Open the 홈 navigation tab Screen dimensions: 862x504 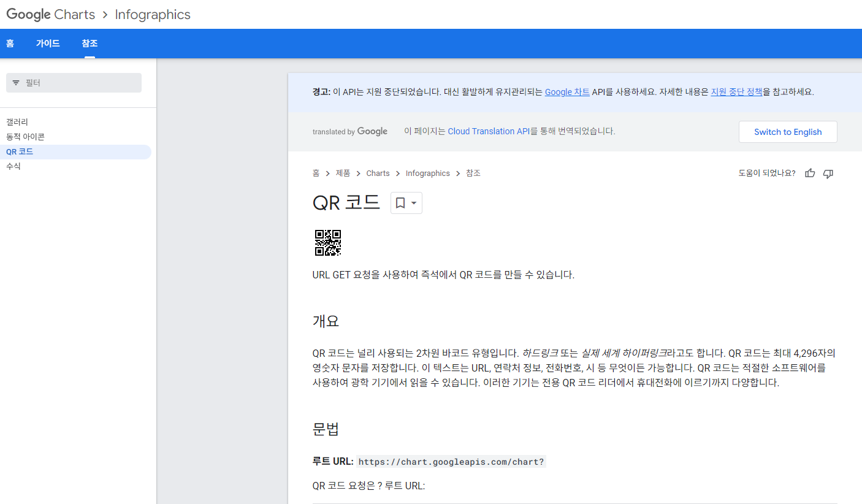point(10,43)
